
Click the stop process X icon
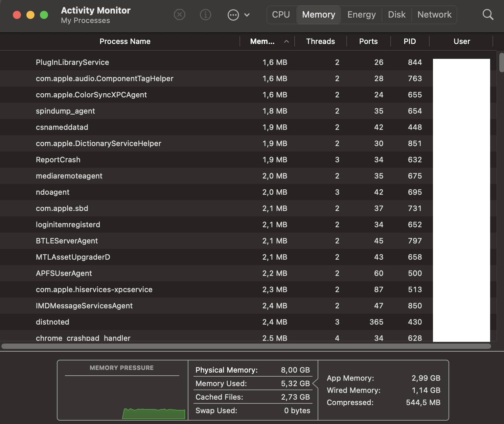point(180,15)
